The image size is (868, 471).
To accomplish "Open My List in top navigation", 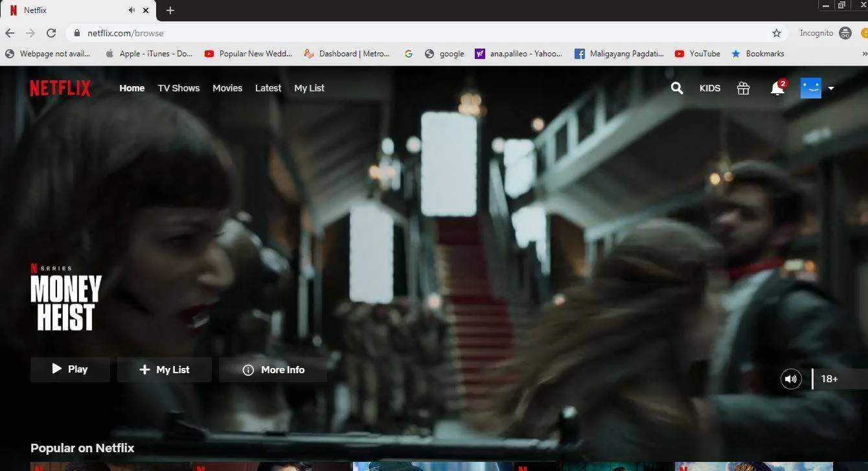I will [310, 88].
